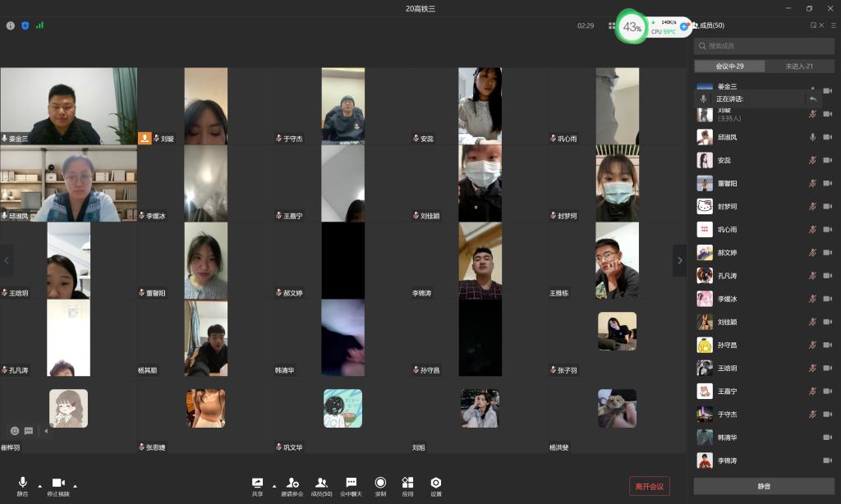
Task: Open the chat bubble icon beside the emoji
Action: click(x=29, y=431)
